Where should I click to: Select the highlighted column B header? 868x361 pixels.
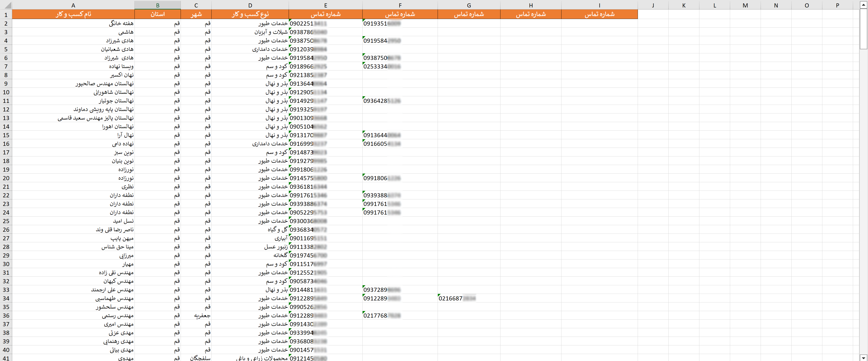158,5
